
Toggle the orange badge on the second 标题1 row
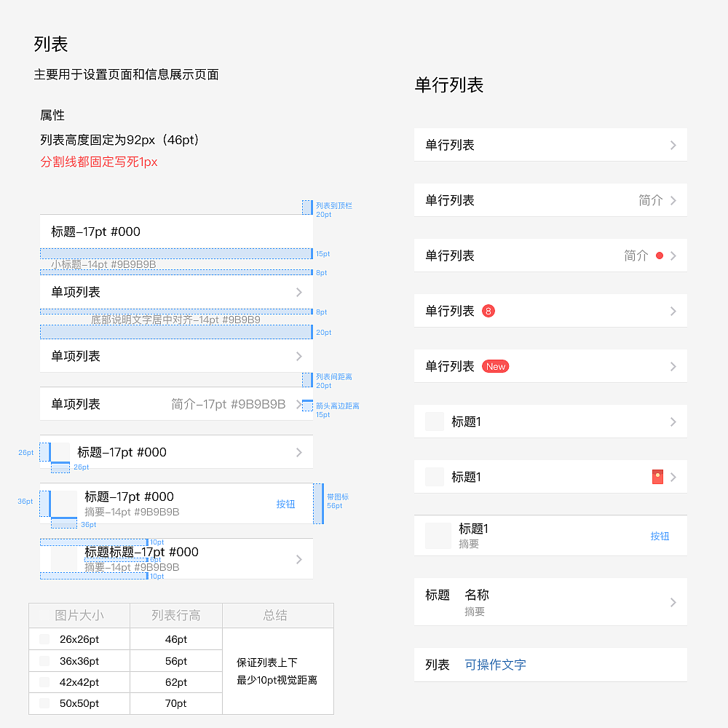657,477
